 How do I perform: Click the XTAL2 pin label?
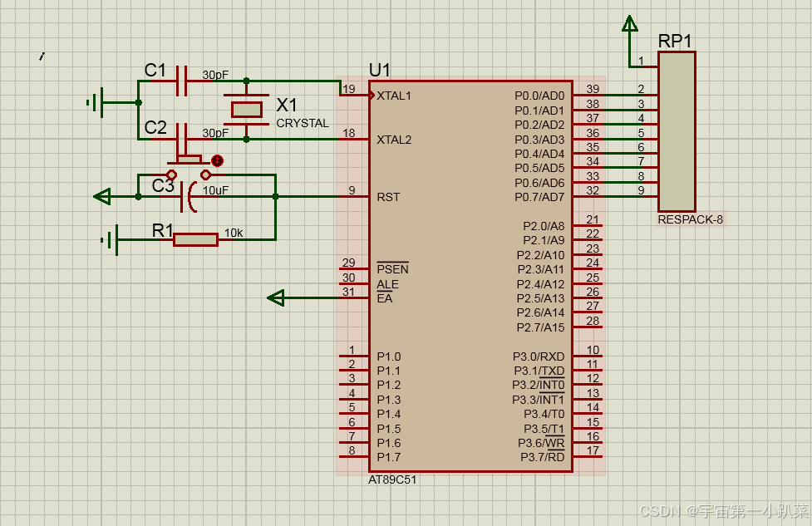394,140
